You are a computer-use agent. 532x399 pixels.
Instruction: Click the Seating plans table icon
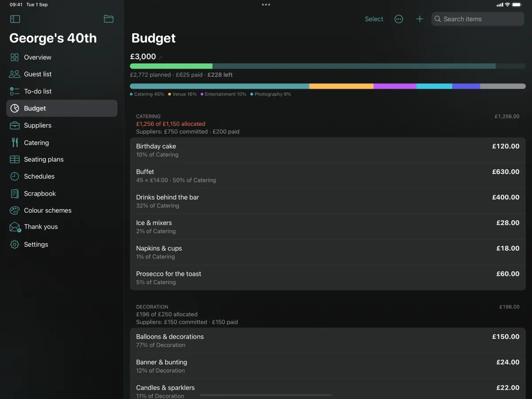click(x=15, y=159)
